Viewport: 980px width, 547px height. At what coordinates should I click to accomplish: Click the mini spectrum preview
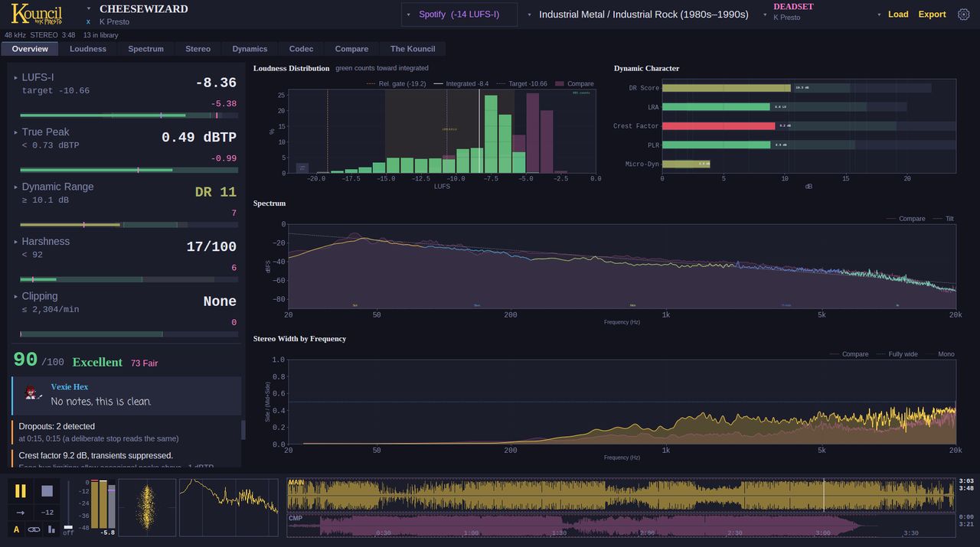coord(229,508)
